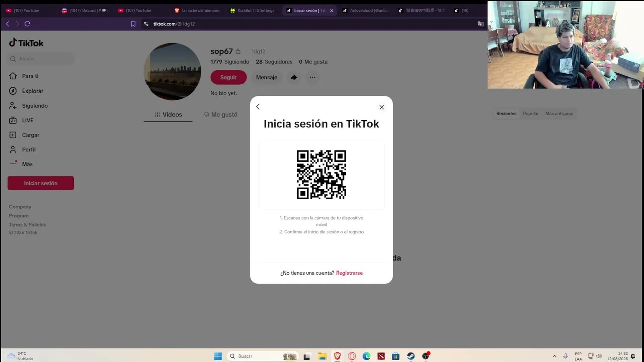Follow sop67 with the Seguir button
The height and width of the screenshot is (362, 644).
[x=228, y=77]
